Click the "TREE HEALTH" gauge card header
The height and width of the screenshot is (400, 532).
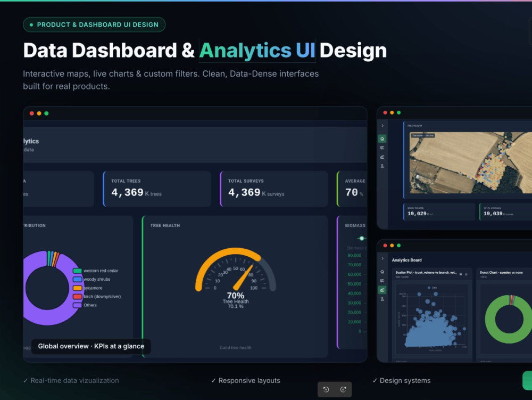pyautogui.click(x=165, y=225)
